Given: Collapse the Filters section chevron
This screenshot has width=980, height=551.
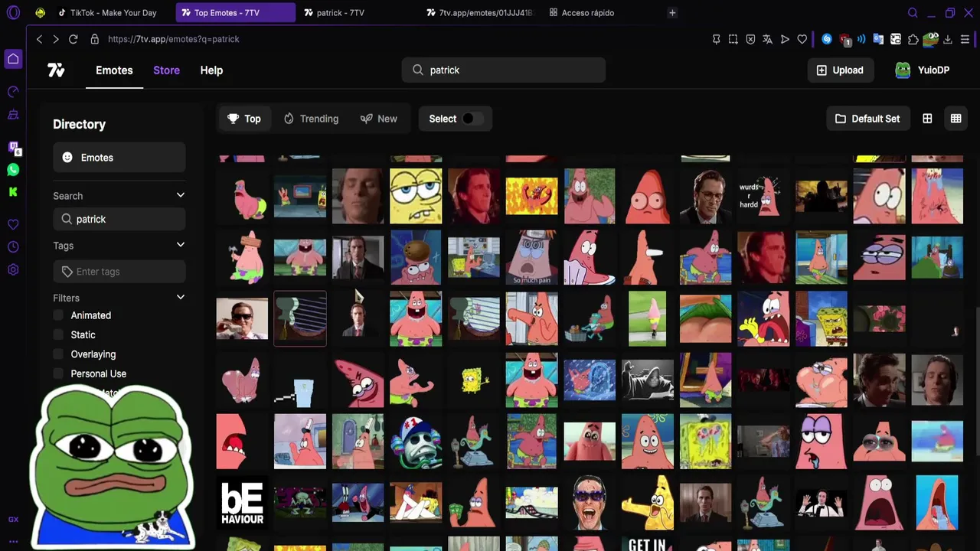Looking at the screenshot, I should [x=181, y=297].
